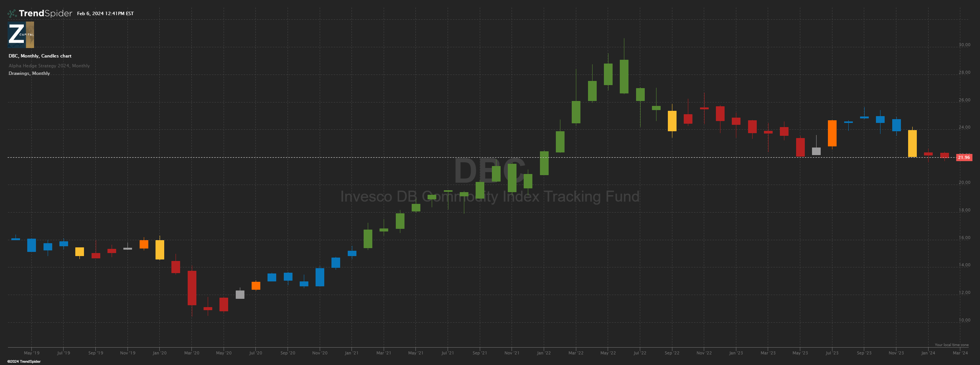The height and width of the screenshot is (365, 980).
Task: Click the 12.00 price axis label
Action: point(964,293)
